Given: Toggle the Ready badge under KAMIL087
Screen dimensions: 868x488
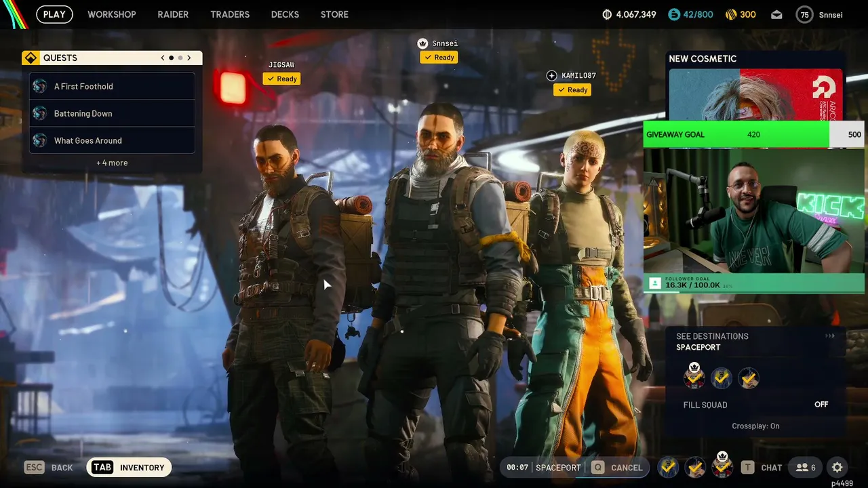Looking at the screenshot, I should pyautogui.click(x=572, y=89).
